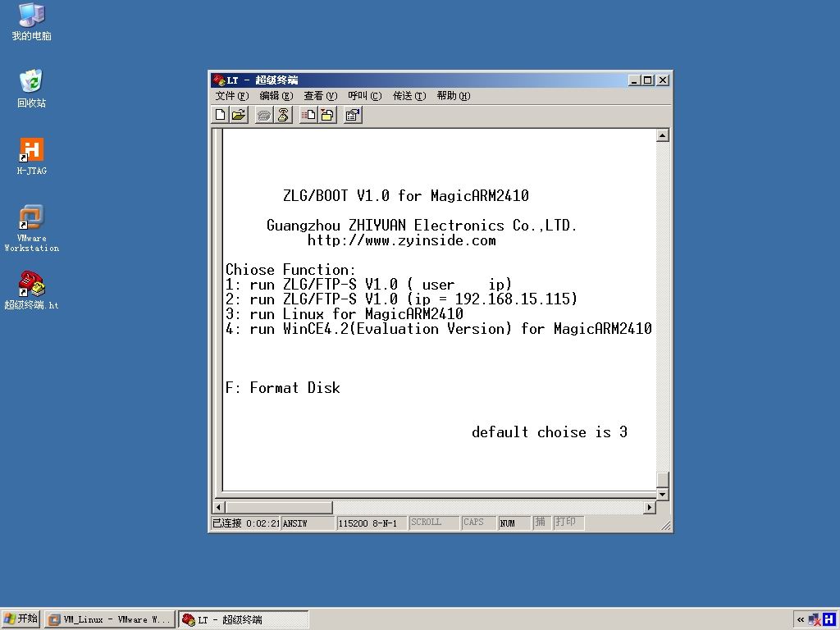Select the H-JTAG desktop shortcut
This screenshot has width=840, height=630.
[x=31, y=157]
